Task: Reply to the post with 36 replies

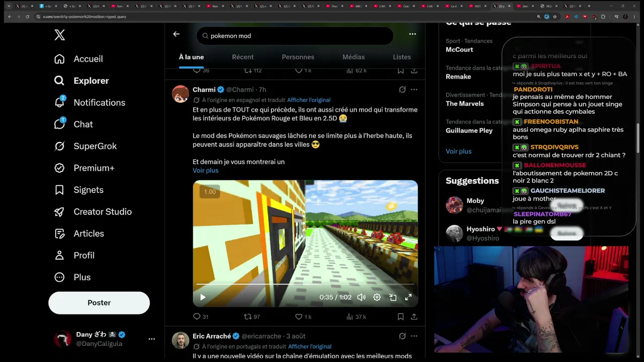Action: click(201, 70)
